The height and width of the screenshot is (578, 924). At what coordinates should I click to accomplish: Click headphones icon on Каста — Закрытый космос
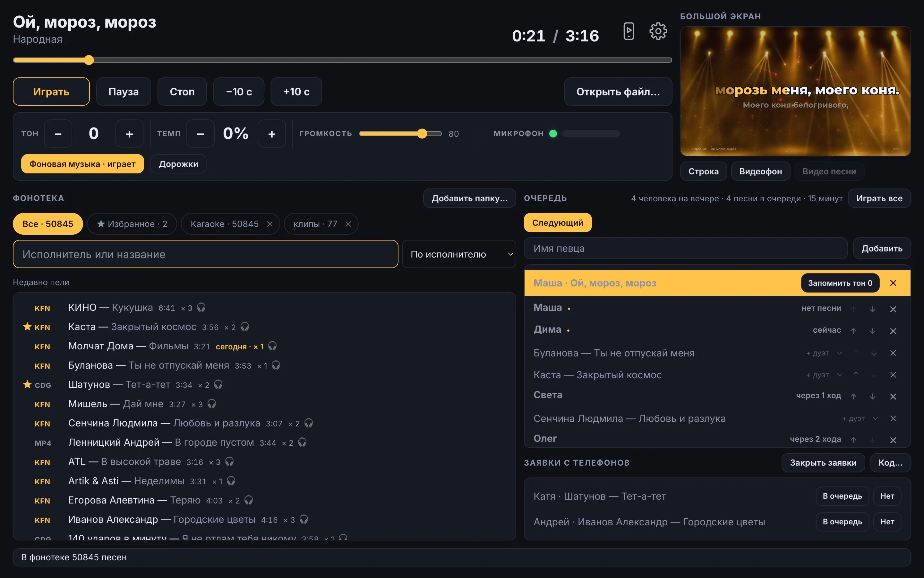[245, 327]
